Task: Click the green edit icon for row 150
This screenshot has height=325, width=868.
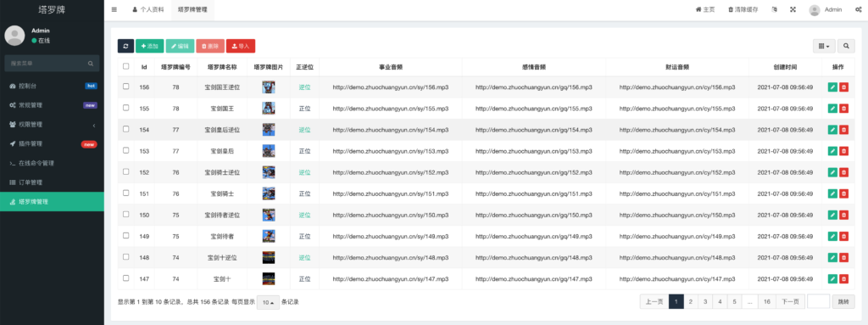Action: 832,215
